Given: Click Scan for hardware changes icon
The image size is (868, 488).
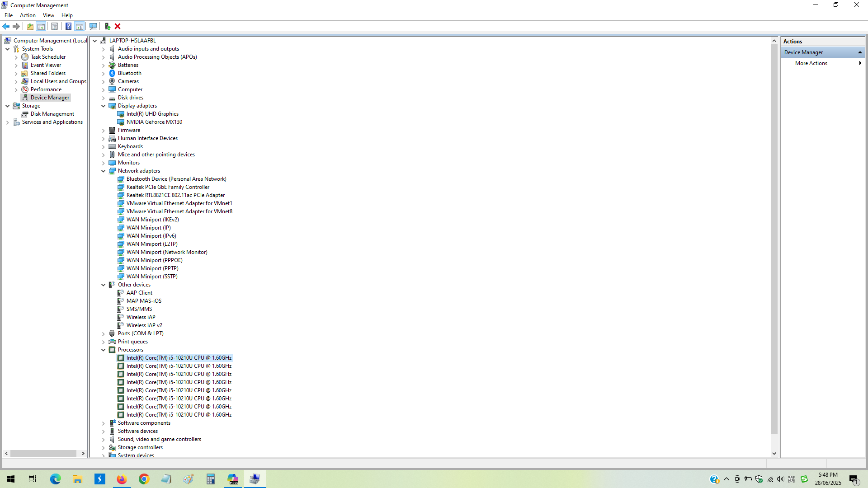Looking at the screenshot, I should point(93,26).
